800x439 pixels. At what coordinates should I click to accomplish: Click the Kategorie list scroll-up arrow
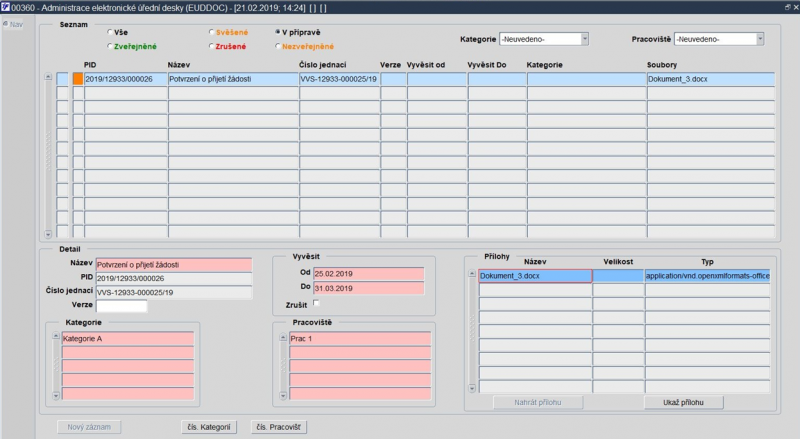(x=56, y=336)
